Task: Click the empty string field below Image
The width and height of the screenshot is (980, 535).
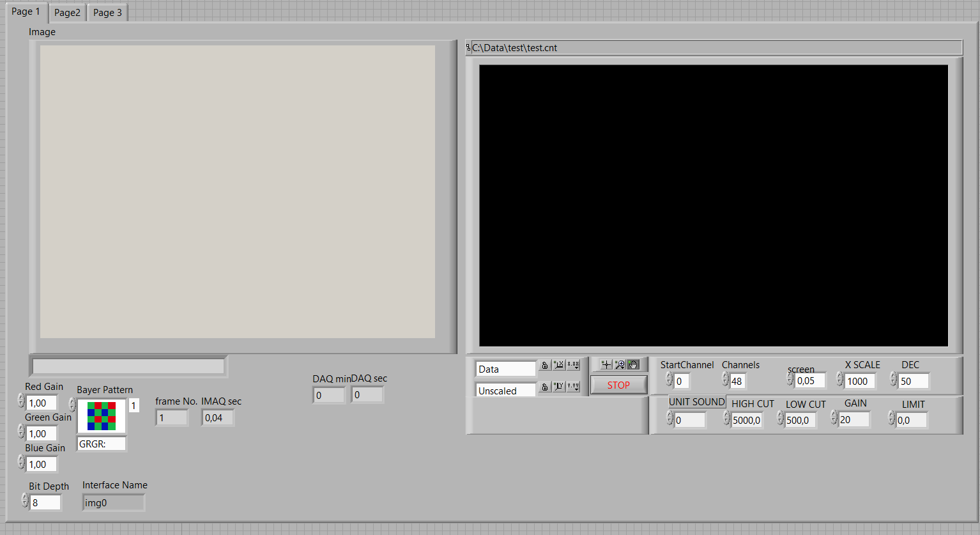Action: tap(128, 366)
